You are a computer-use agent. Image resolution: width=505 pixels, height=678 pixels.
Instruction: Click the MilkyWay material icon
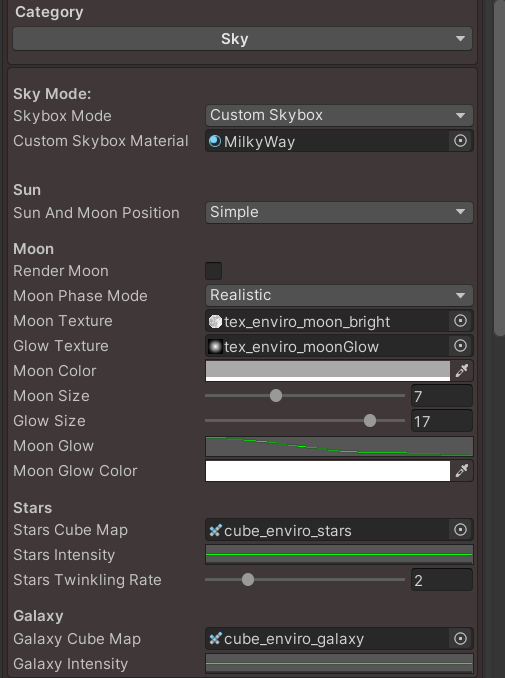(x=215, y=141)
